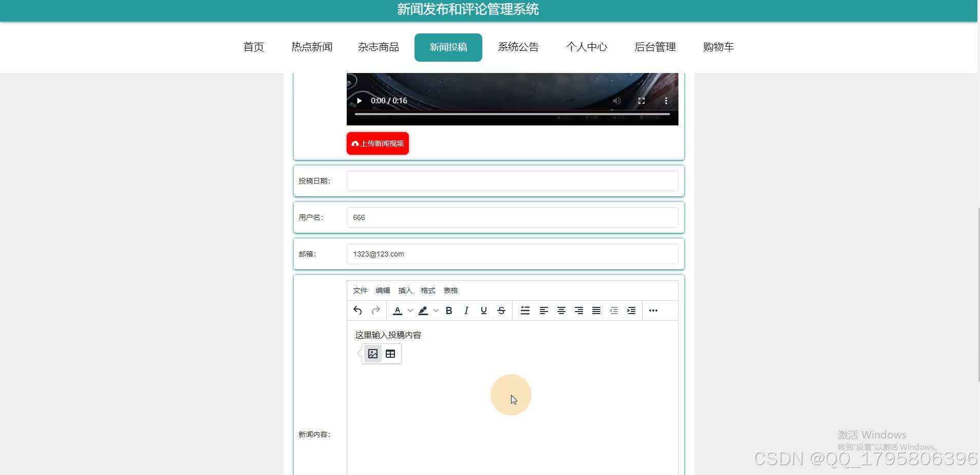Apply the text color
The height and width of the screenshot is (475, 980).
[x=398, y=310]
